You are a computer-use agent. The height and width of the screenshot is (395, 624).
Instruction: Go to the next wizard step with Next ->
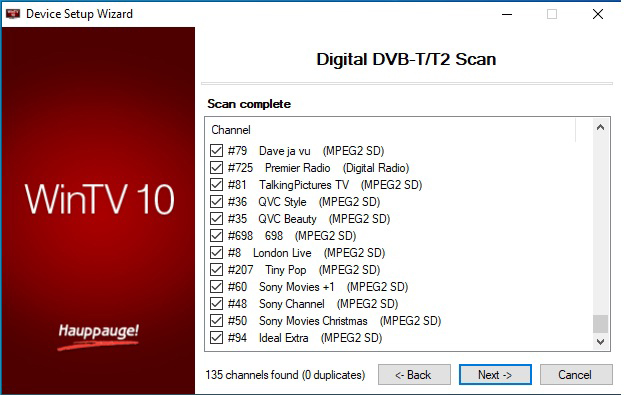495,375
